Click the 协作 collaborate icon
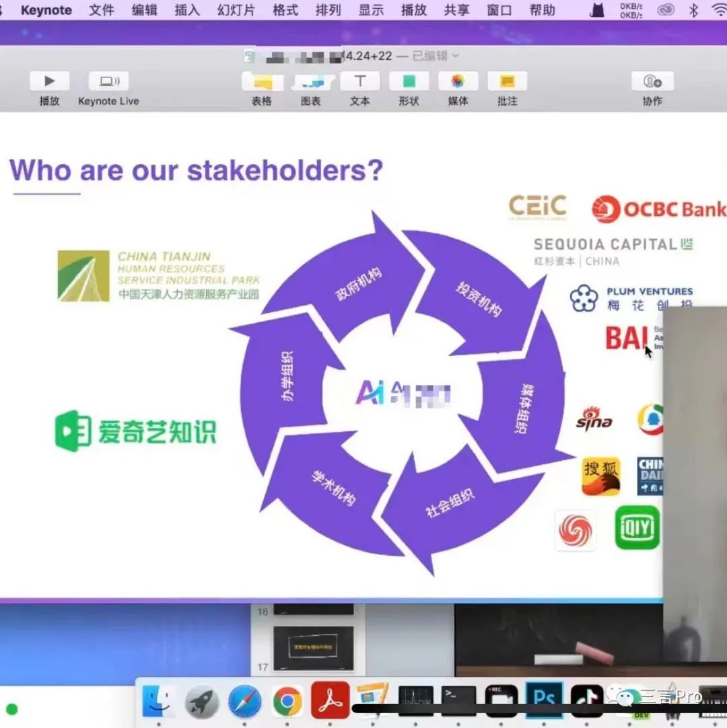 pyautogui.click(x=652, y=81)
